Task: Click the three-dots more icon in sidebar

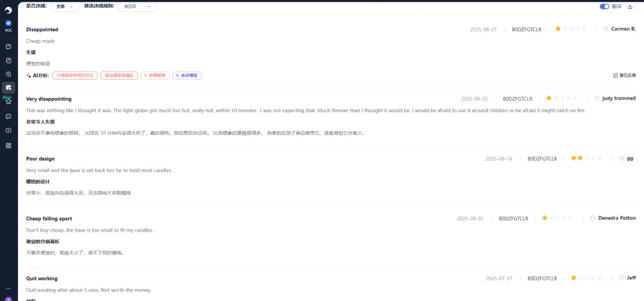Action: coord(8,288)
